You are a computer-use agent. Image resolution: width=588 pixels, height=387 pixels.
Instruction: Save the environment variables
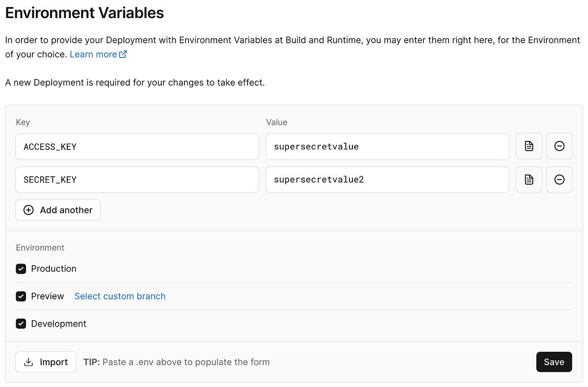pos(554,362)
